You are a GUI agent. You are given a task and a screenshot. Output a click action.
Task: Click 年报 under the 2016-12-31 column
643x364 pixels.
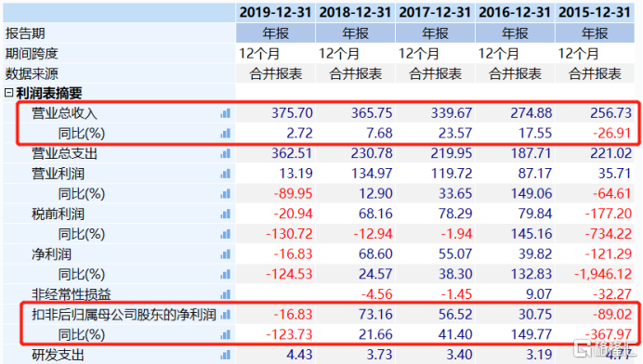tap(515, 33)
